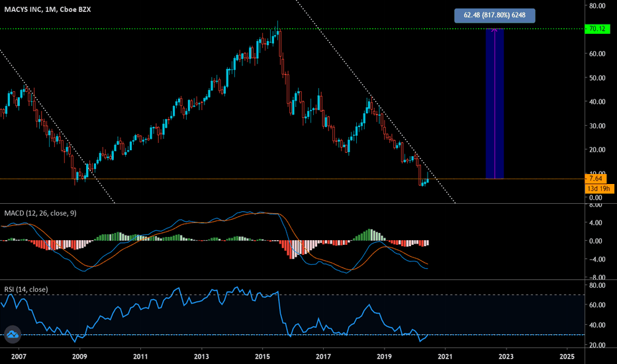Click the 2017 time axis label
Viewport: 617px width, 364px height.
pyautogui.click(x=324, y=357)
